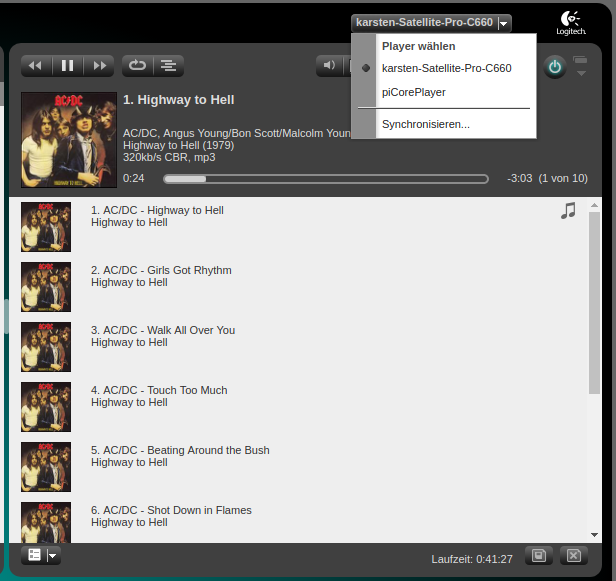Viewport: 616px width, 581px height.
Task: Open the player selector dropdown arrow
Action: pos(504,24)
